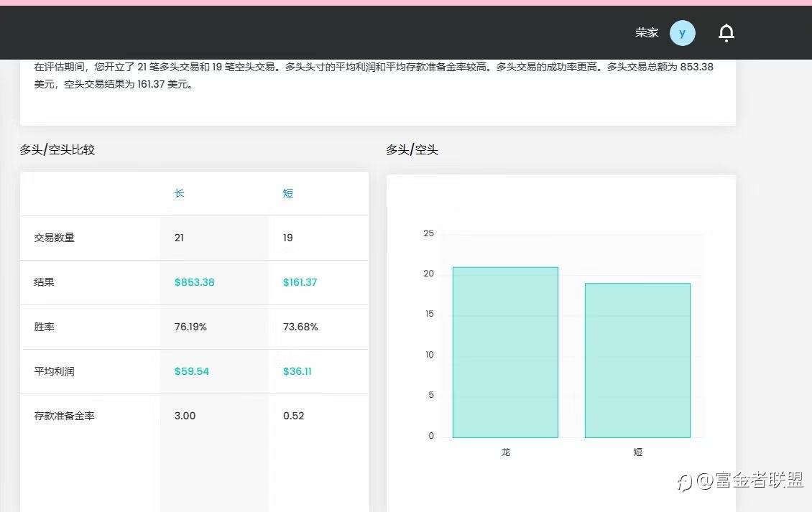Click the 短 bar in the chart
Viewport: 812px width, 512px height.
coord(637,360)
